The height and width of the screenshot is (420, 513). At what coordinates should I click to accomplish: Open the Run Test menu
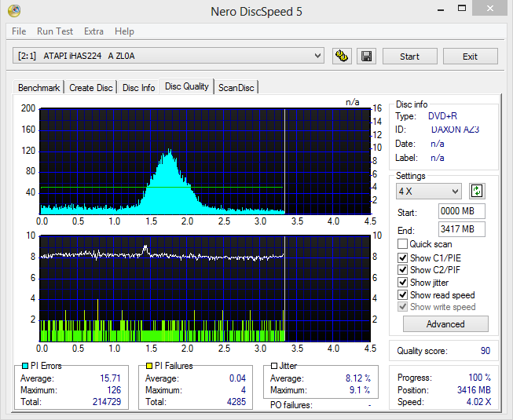[55, 31]
